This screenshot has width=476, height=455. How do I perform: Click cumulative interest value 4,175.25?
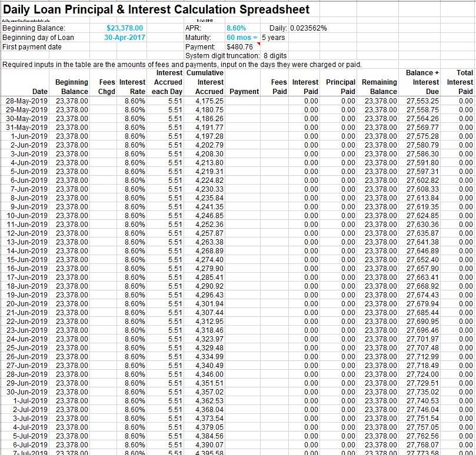click(x=209, y=101)
